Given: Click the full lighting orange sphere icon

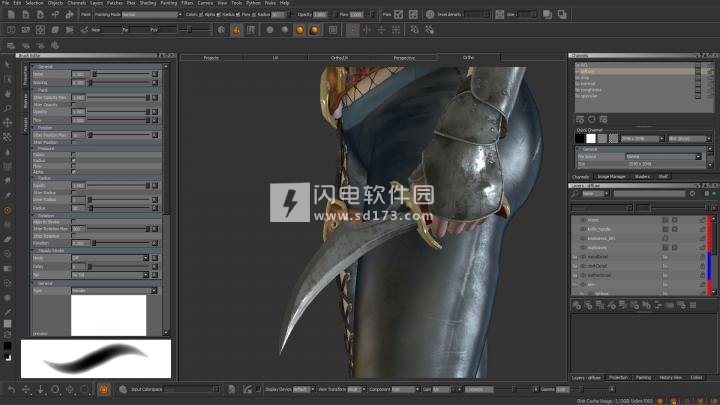Looking at the screenshot, I should tap(300, 30).
